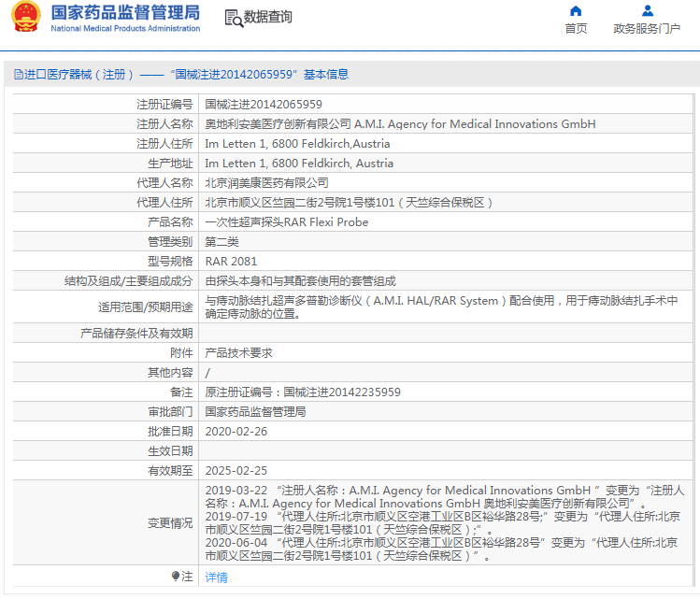Click the 适用范围/预期用途 label

[146, 307]
